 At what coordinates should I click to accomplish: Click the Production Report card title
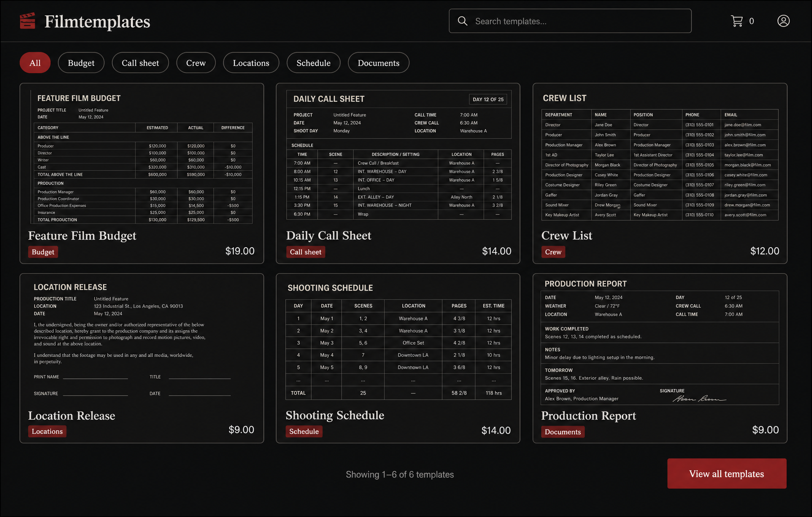589,416
